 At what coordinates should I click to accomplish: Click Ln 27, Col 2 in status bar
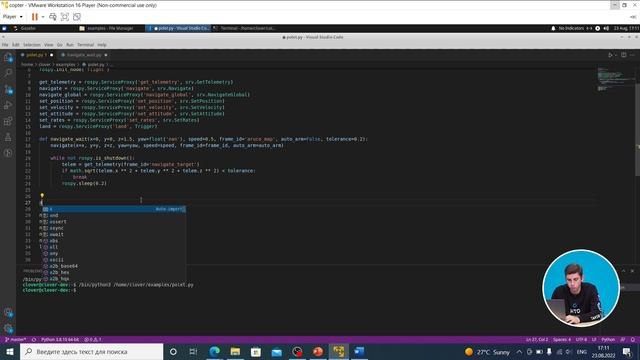click(x=537, y=340)
